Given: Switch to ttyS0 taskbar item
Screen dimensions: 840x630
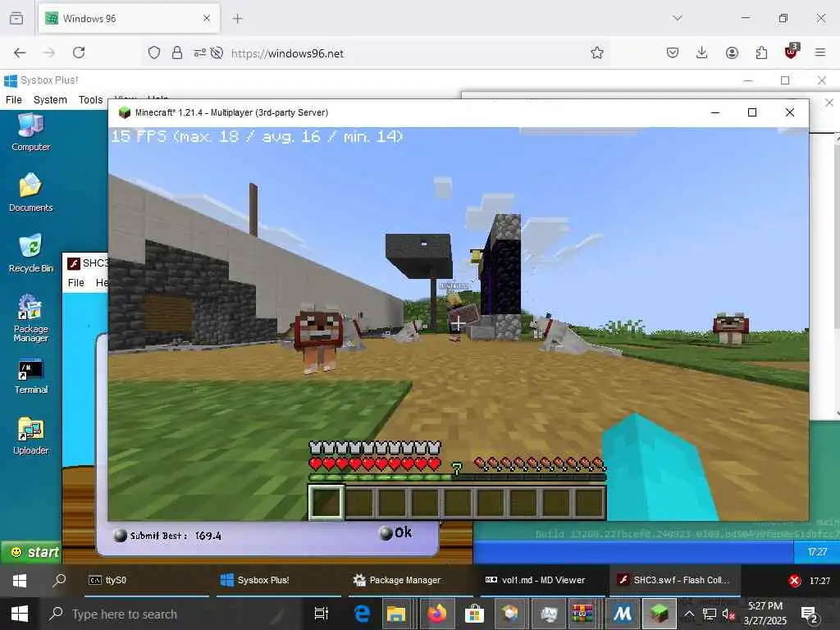Looking at the screenshot, I should [x=147, y=580].
